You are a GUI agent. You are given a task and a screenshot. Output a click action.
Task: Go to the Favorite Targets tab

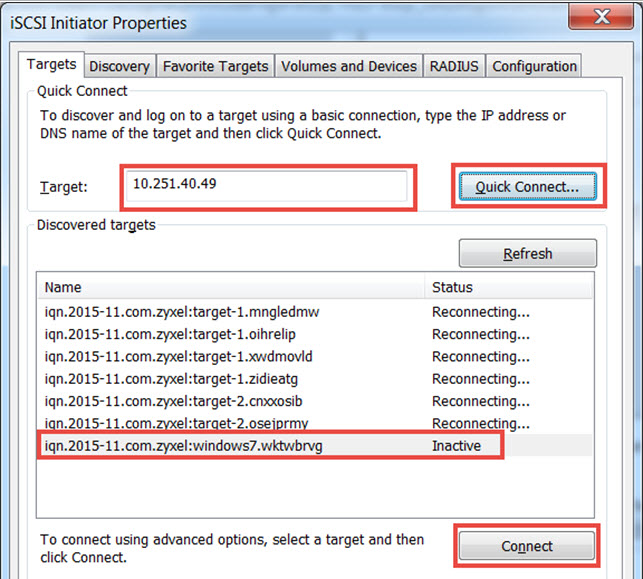coord(215,67)
